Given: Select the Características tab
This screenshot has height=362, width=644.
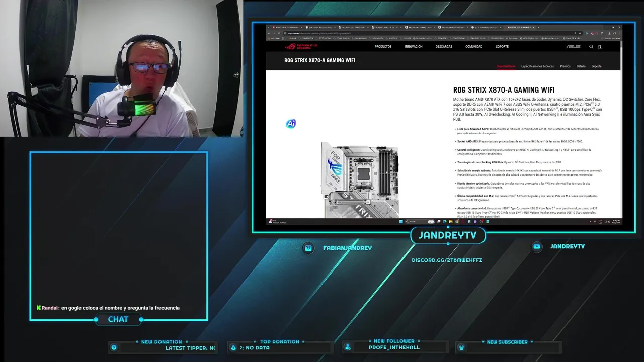Looking at the screenshot, I should point(506,66).
